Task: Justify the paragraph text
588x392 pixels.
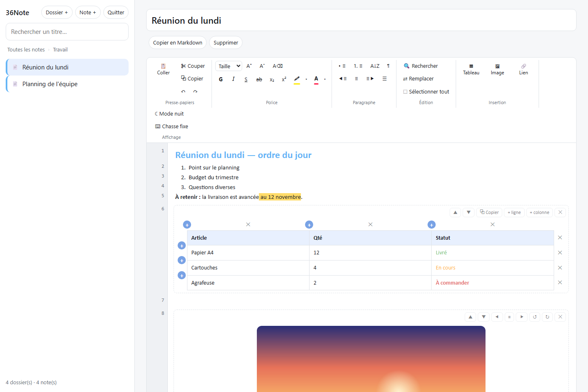Action: coord(385,78)
